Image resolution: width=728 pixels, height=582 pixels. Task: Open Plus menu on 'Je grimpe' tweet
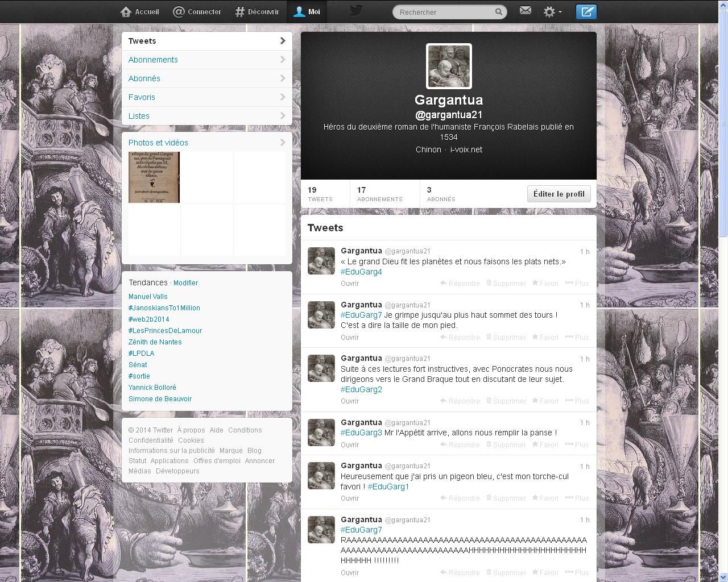click(x=577, y=337)
